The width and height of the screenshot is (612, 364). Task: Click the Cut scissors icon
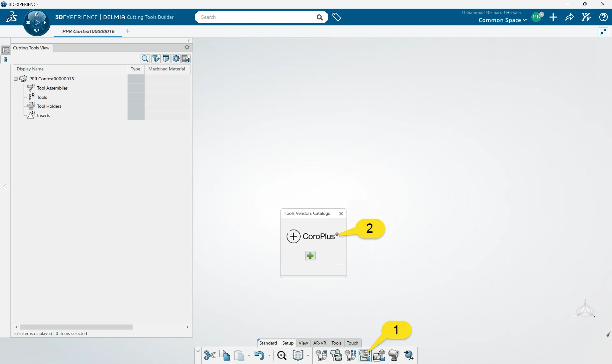[x=210, y=355]
